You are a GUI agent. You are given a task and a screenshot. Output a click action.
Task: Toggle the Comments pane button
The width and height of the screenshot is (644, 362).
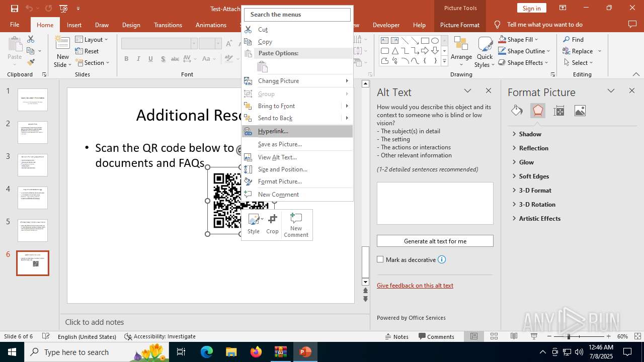coord(437,336)
